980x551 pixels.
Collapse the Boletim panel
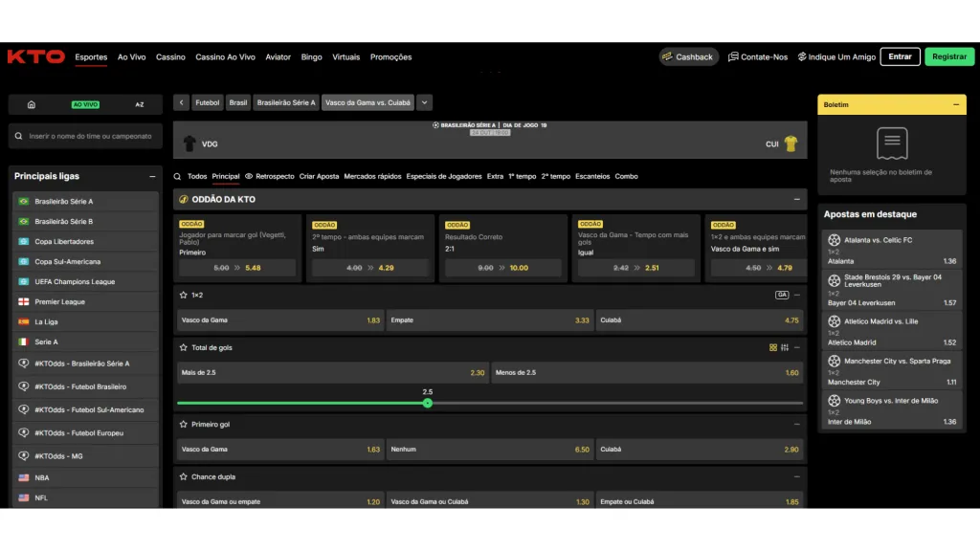pyautogui.click(x=956, y=104)
